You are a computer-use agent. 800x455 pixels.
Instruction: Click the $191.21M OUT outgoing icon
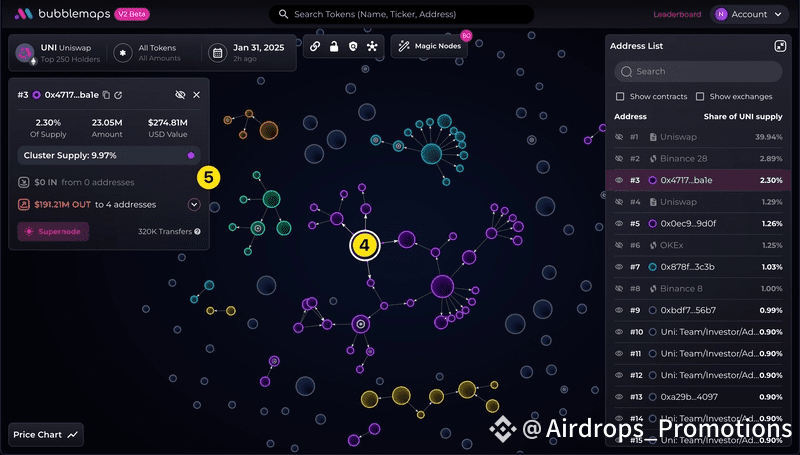pos(23,205)
